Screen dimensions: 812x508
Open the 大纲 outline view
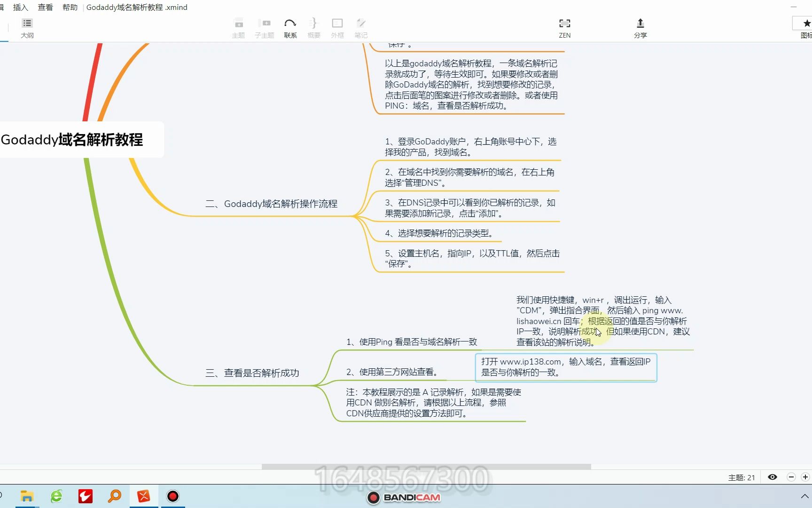tap(27, 28)
